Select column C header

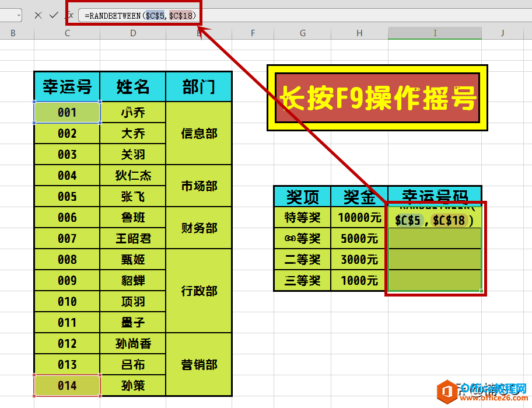point(67,33)
